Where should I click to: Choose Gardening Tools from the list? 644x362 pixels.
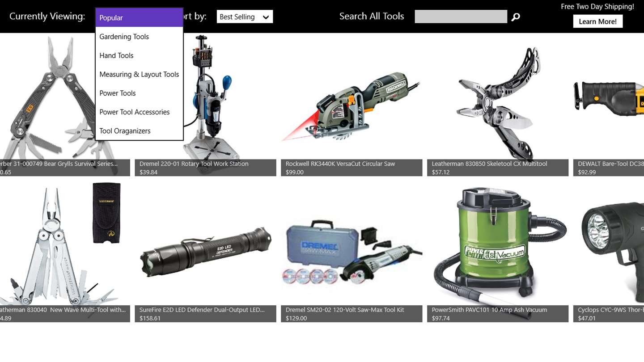coord(139,37)
